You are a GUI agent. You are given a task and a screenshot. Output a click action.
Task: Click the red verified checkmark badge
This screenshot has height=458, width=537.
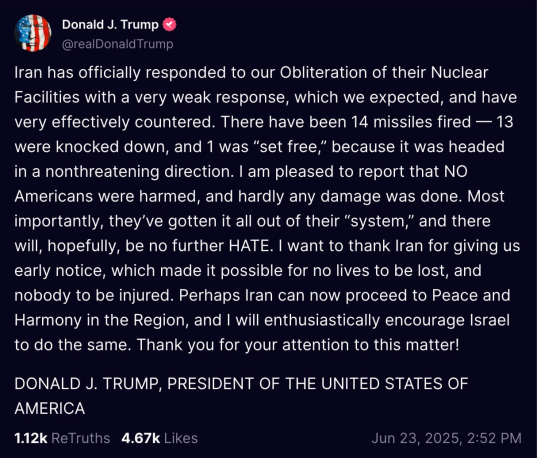click(169, 25)
